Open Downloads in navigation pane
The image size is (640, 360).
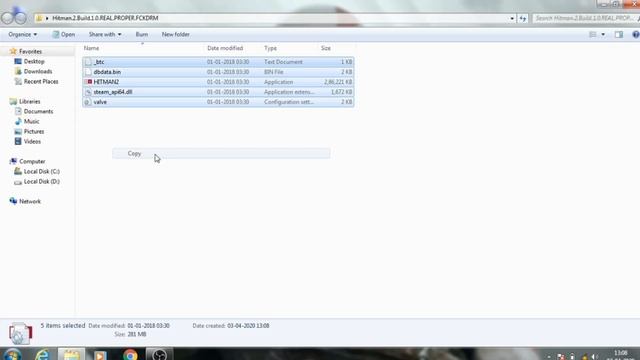click(x=38, y=71)
